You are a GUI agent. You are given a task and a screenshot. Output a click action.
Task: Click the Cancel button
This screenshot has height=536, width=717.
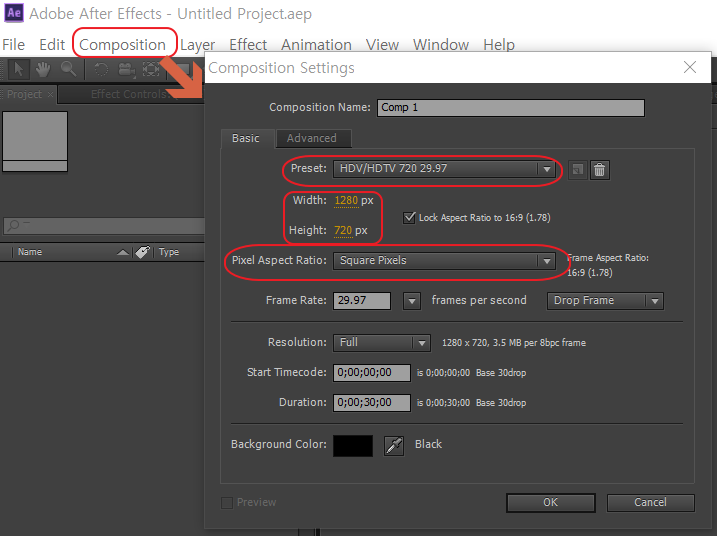[650, 503]
